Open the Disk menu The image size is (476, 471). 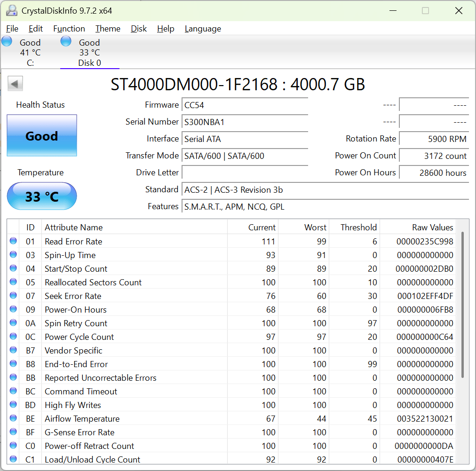click(139, 29)
